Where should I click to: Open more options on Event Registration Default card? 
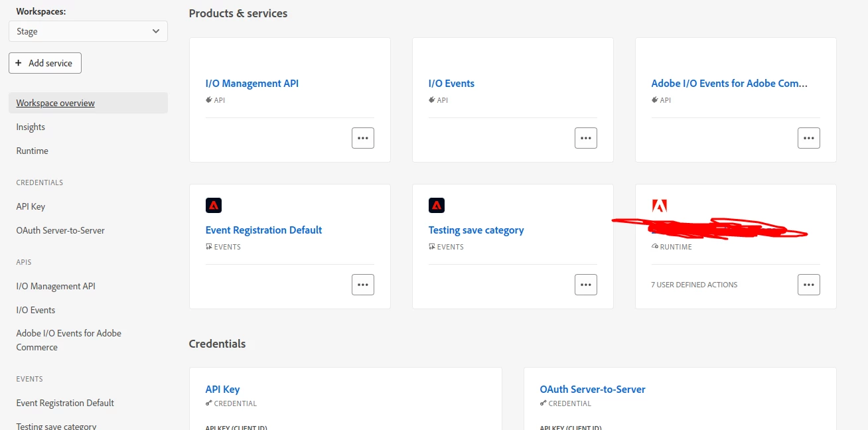(363, 285)
